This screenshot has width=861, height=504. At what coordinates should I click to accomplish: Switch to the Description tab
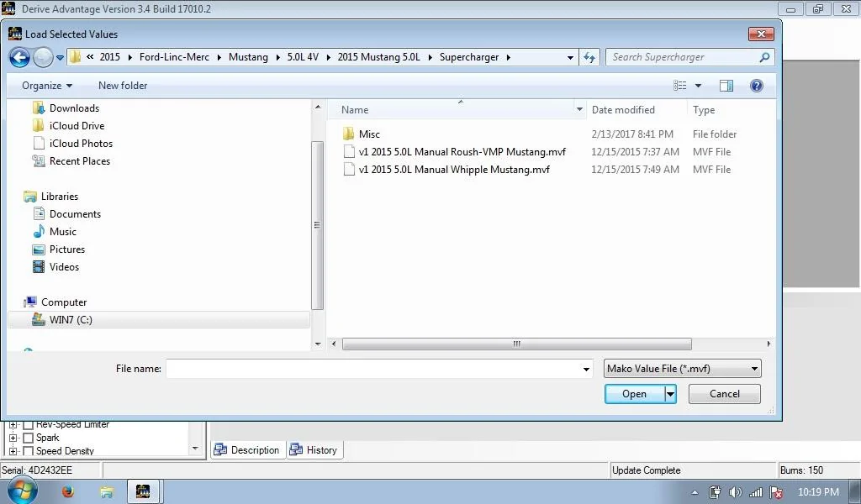point(246,449)
